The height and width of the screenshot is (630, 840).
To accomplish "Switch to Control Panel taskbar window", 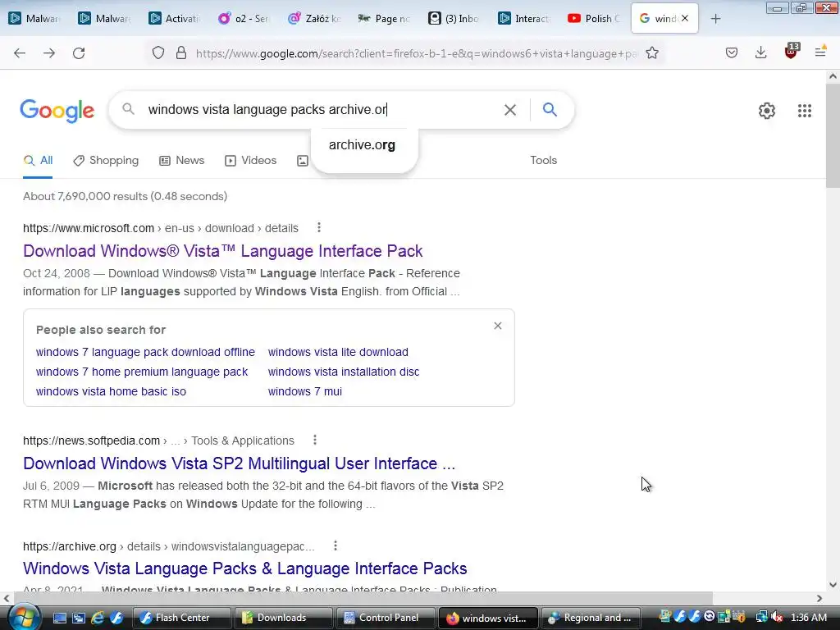I will pyautogui.click(x=386, y=618).
